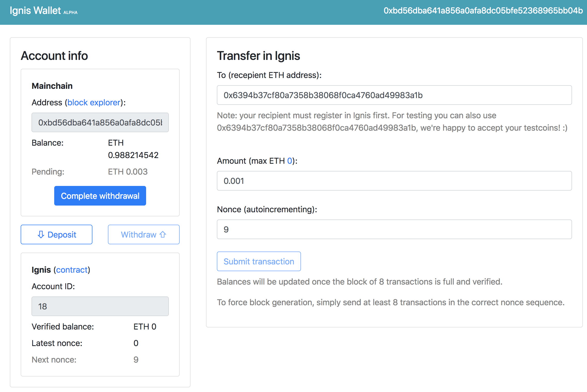Click the wallet address in the header

pyautogui.click(x=483, y=11)
